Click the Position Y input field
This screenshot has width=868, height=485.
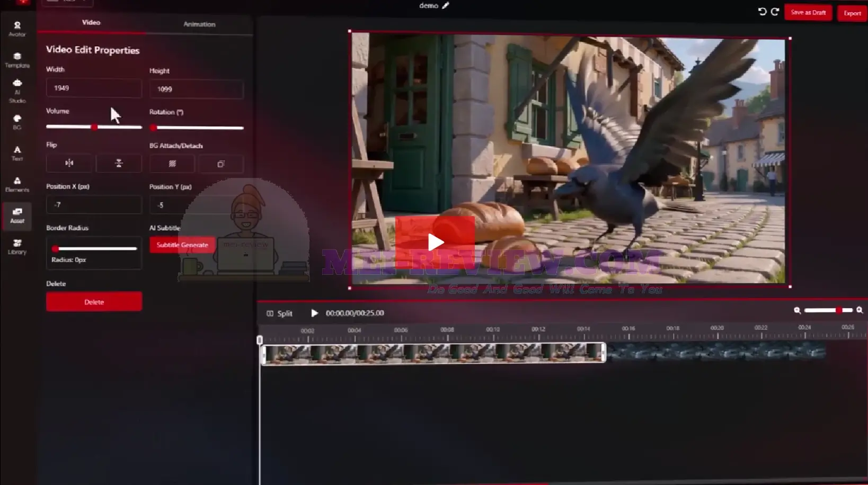197,205
